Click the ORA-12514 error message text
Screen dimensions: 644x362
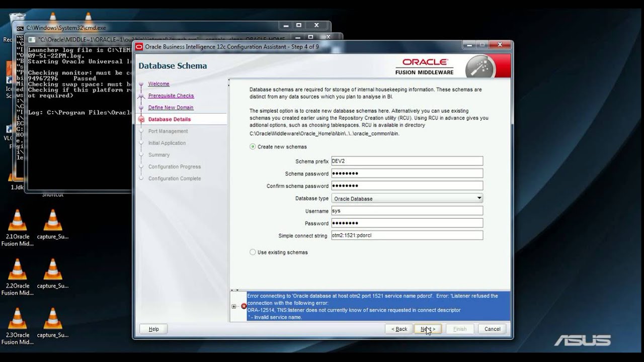pyautogui.click(x=354, y=310)
